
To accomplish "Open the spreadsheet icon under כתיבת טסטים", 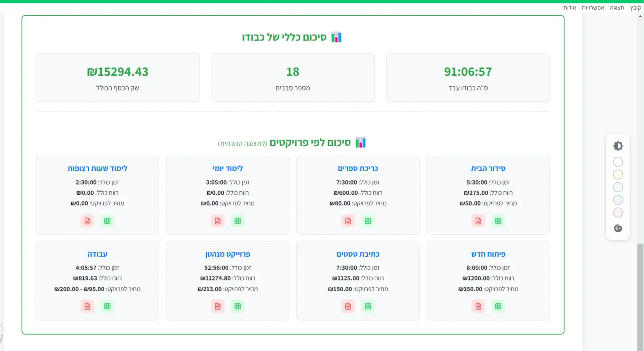I will 368,306.
